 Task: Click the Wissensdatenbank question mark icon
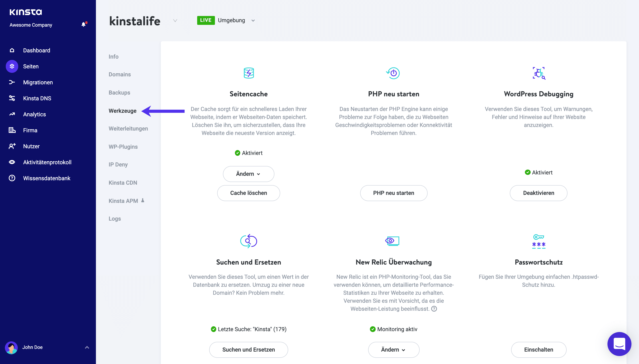click(x=12, y=178)
